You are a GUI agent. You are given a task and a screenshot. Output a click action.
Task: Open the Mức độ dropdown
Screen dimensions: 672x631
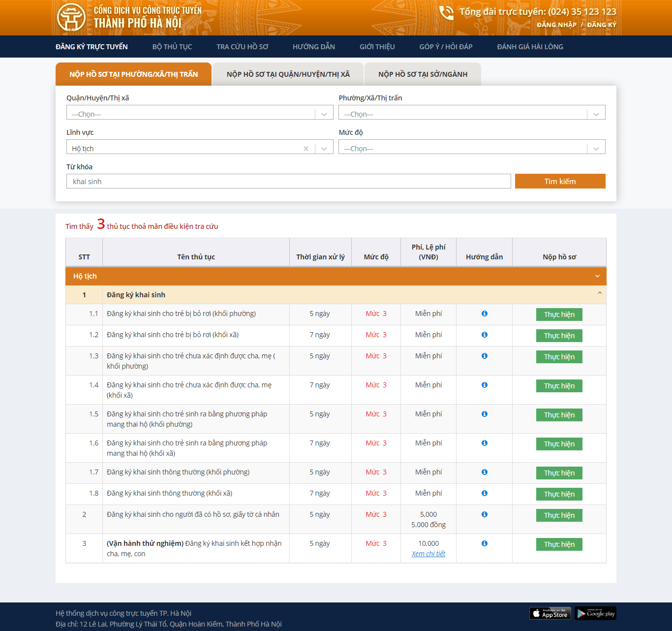596,149
